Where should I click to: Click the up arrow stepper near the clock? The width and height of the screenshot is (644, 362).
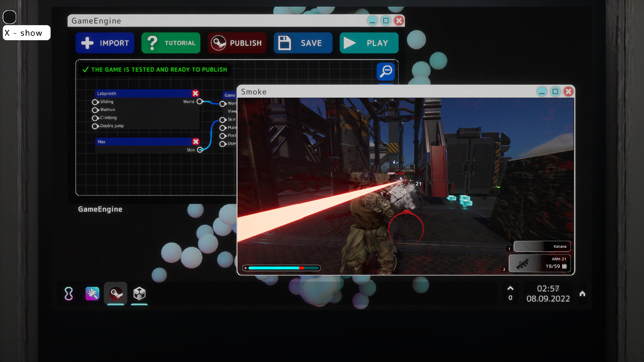(511, 288)
